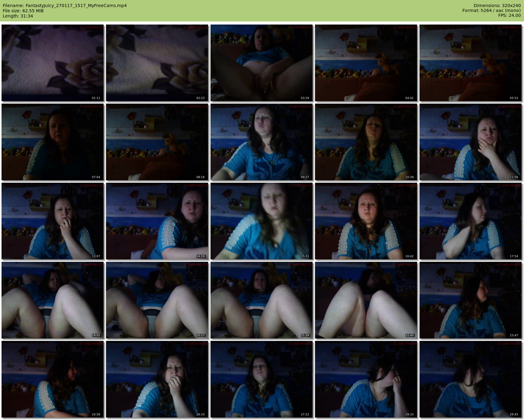Click the 'File size: 62.55 MiB' text
Image resolution: width=524 pixels, height=420 pixels.
[x=23, y=11]
